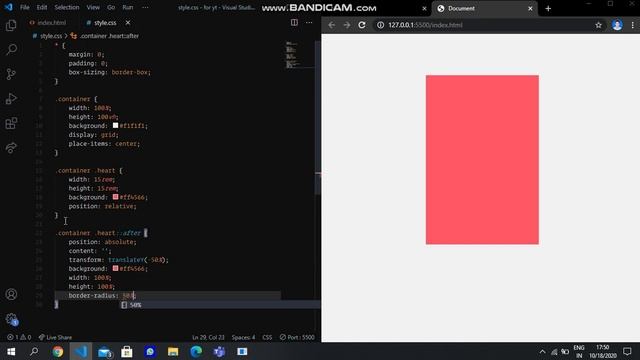Open the Windows Start menu

[x=11, y=351]
